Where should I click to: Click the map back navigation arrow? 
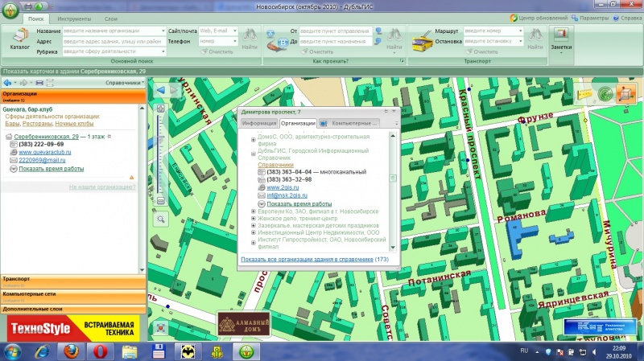tap(159, 89)
